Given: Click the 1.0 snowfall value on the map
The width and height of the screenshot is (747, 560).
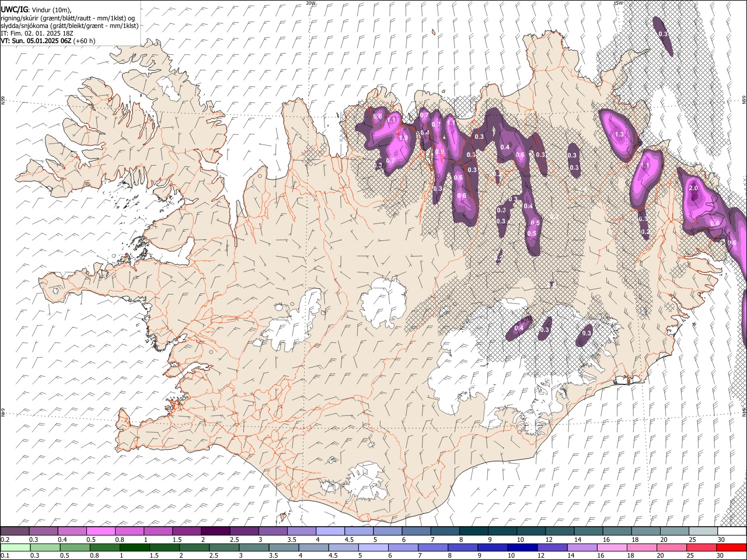Looking at the screenshot, I should point(403,138).
